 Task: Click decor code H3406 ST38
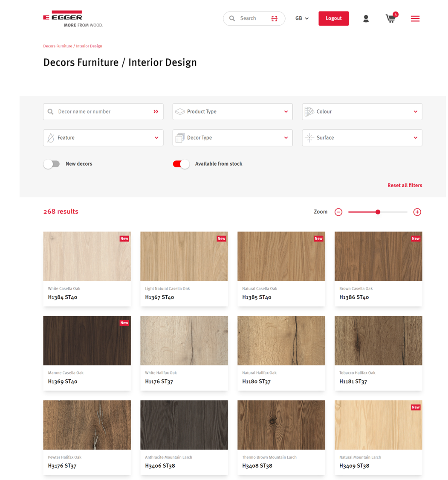click(160, 466)
